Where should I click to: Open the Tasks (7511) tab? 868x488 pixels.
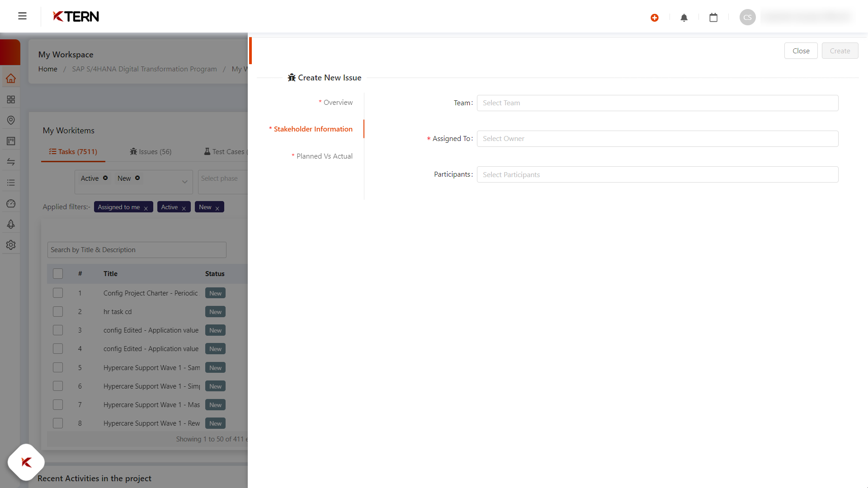point(73,152)
